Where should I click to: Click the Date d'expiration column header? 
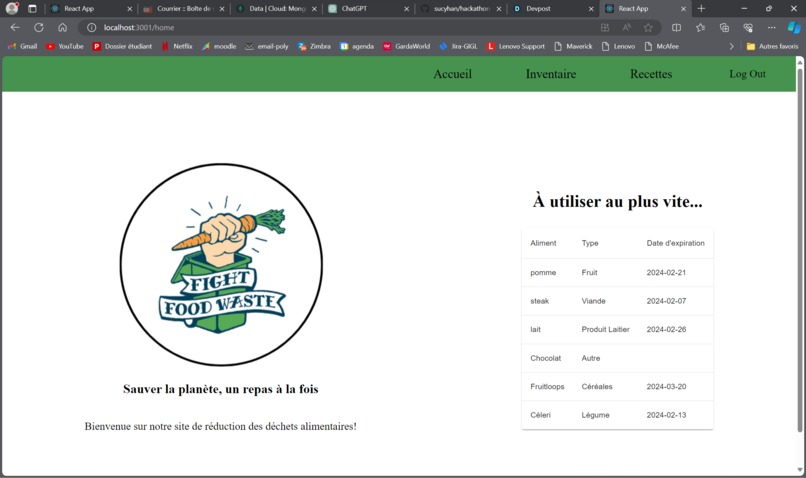675,243
